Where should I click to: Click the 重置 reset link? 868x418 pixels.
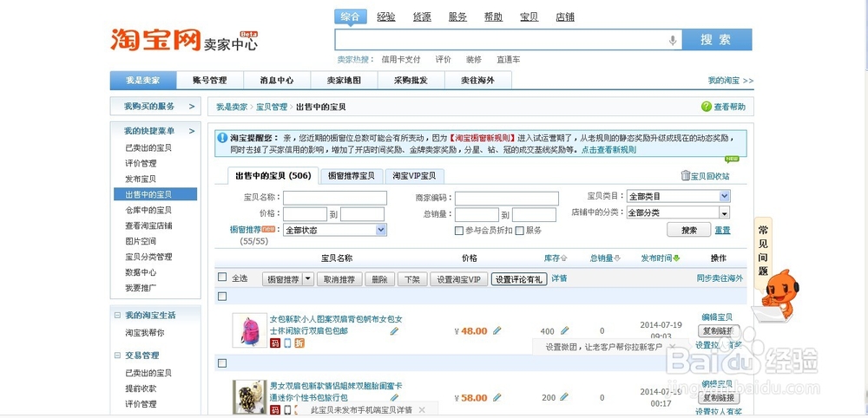click(722, 231)
